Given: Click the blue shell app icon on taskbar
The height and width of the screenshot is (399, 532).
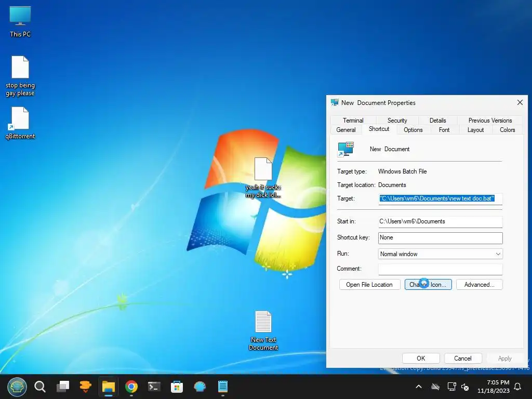Looking at the screenshot, I should (x=200, y=387).
